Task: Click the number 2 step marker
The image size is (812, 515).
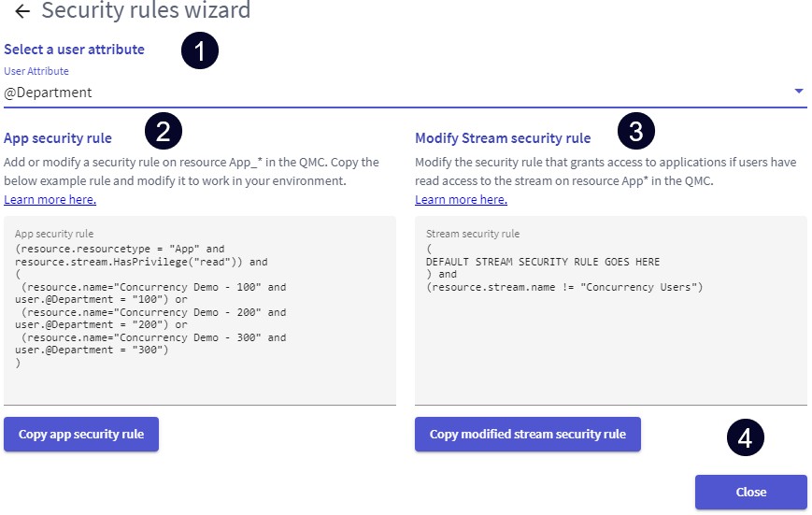Action: pos(164,132)
